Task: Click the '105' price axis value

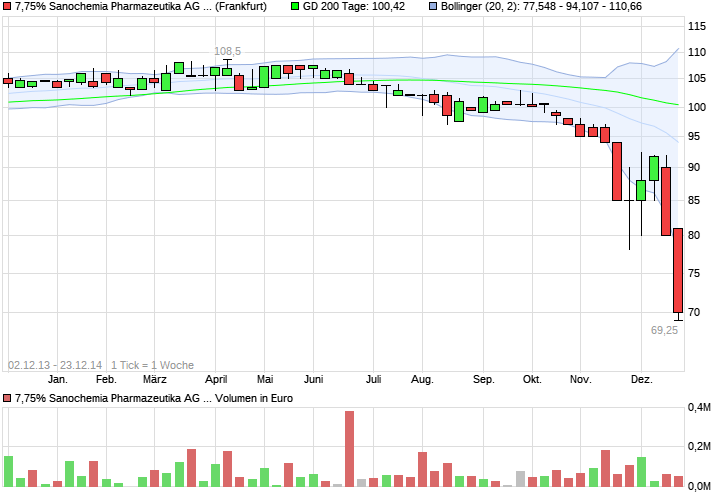Action: 697,78
